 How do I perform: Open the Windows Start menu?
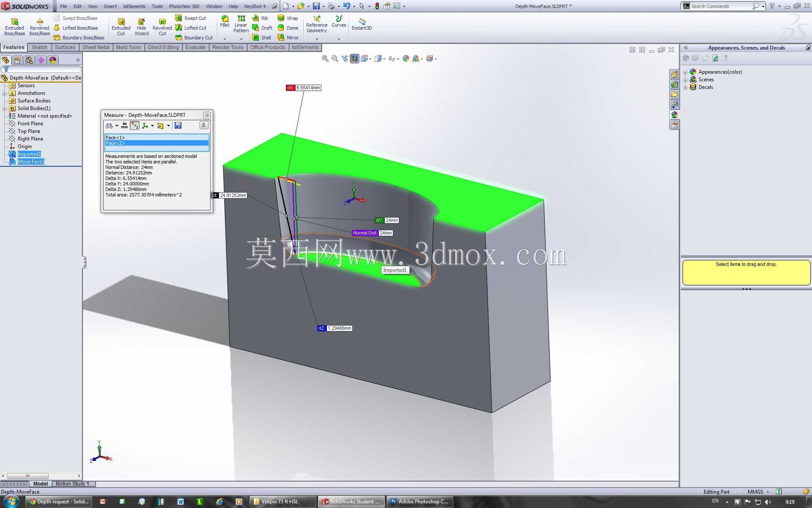tap(11, 502)
